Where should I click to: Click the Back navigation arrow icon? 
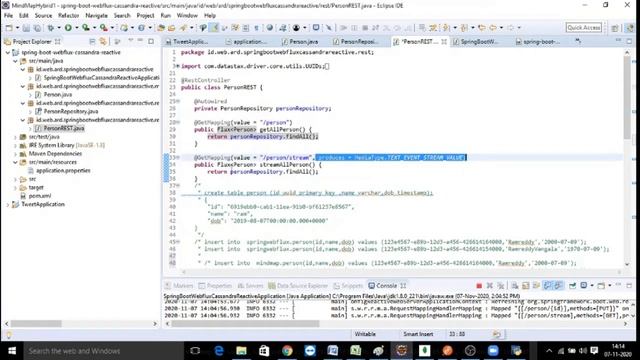click(x=493, y=28)
